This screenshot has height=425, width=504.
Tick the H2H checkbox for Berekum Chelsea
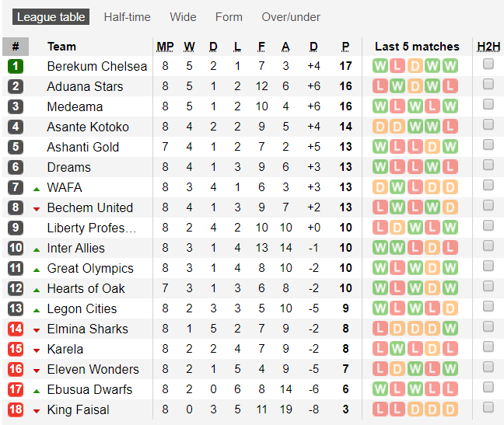[x=488, y=65]
